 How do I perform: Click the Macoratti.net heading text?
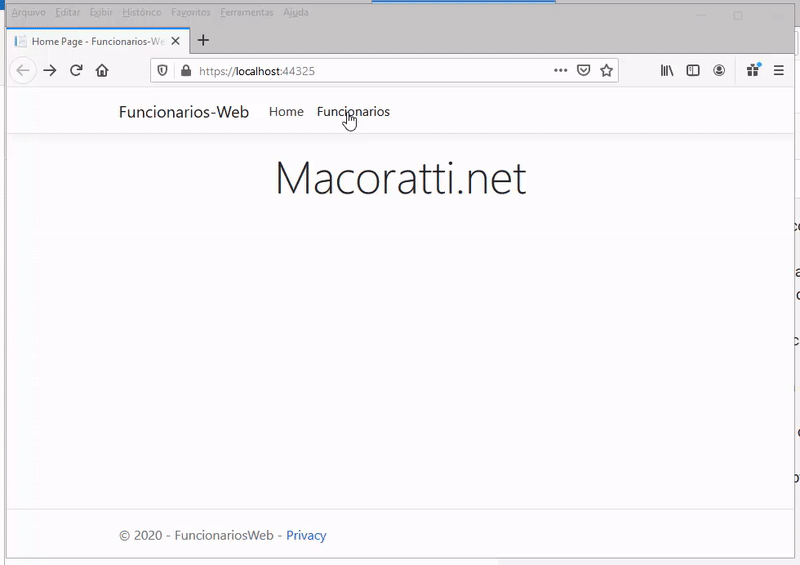(x=401, y=178)
